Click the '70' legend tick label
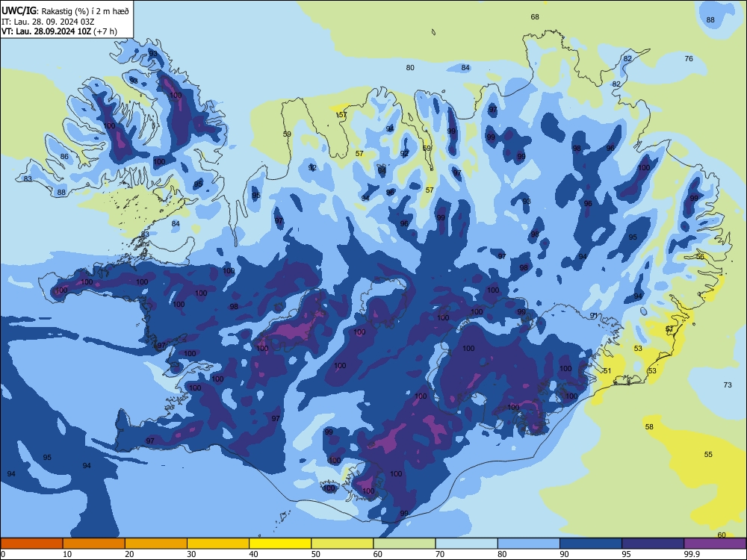This screenshot has width=747, height=560. point(440,554)
